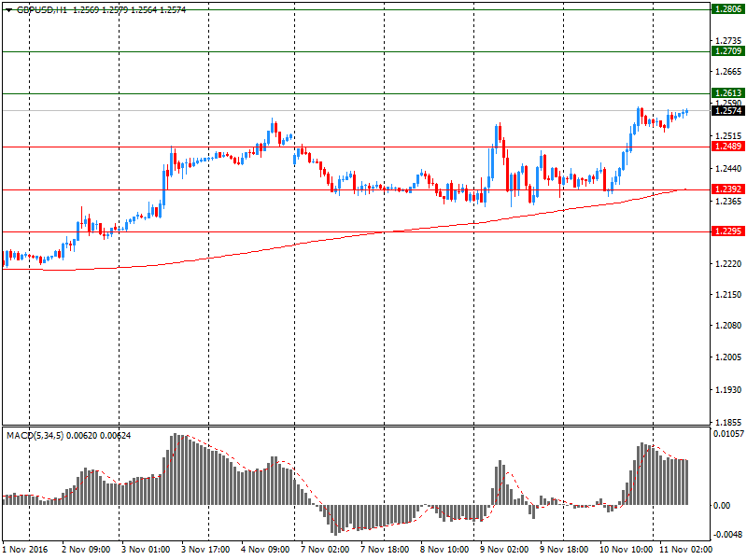Screen dimensions: 747x560
Task: Click the 0.01057 MACD scale value
Action: [x=728, y=434]
